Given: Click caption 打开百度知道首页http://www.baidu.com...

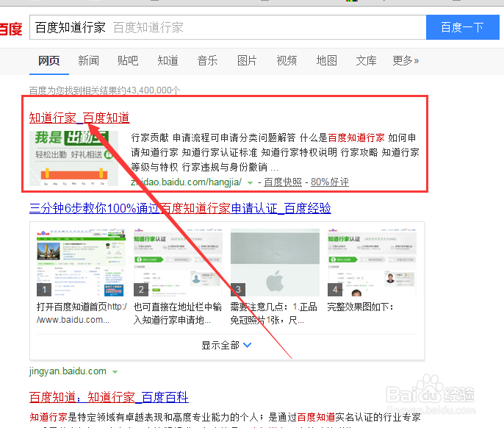Looking at the screenshot, I should [x=82, y=313].
